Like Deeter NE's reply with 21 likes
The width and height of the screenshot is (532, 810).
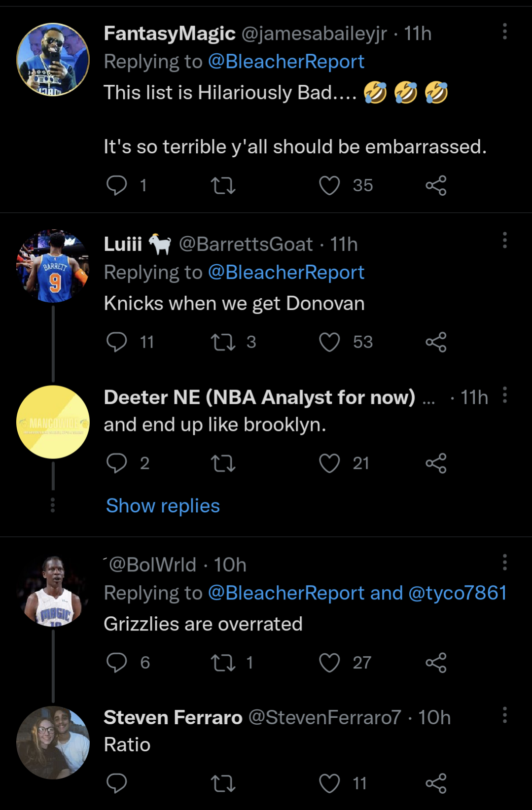coord(329,463)
